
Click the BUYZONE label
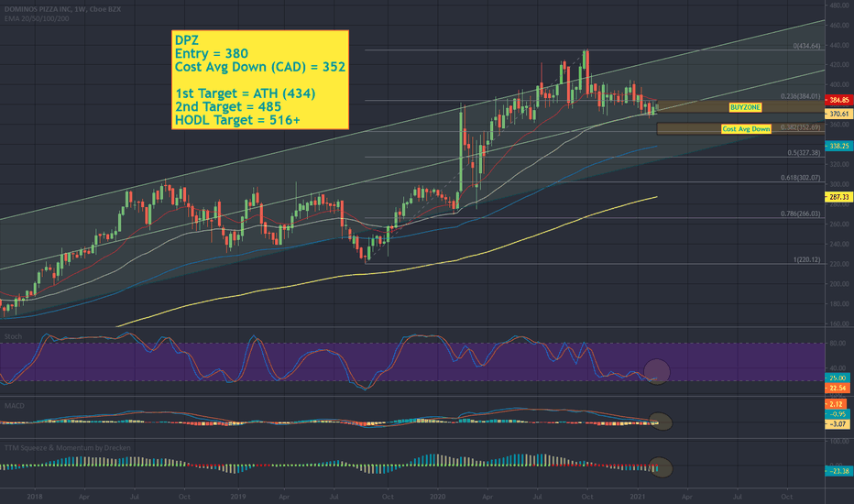point(745,107)
